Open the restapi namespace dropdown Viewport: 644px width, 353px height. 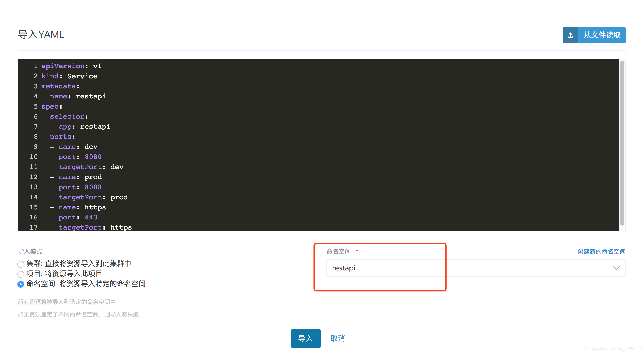pyautogui.click(x=476, y=268)
